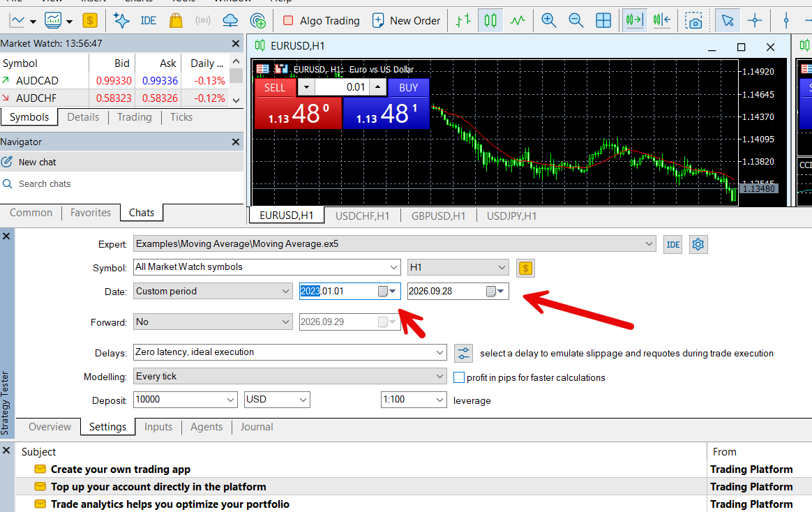Select the arrow cursor tool
Image resolution: width=812 pixels, height=512 pixels.
point(728,21)
